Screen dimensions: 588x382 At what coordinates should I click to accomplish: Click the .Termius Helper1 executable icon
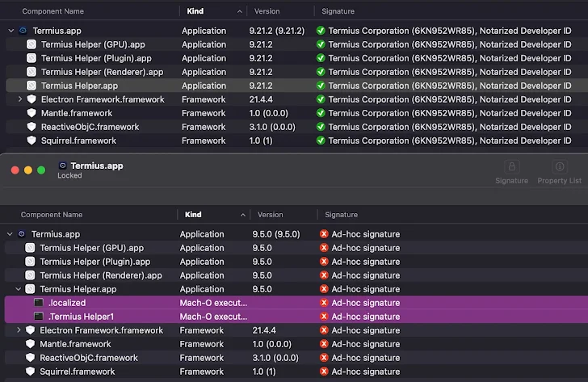point(39,317)
